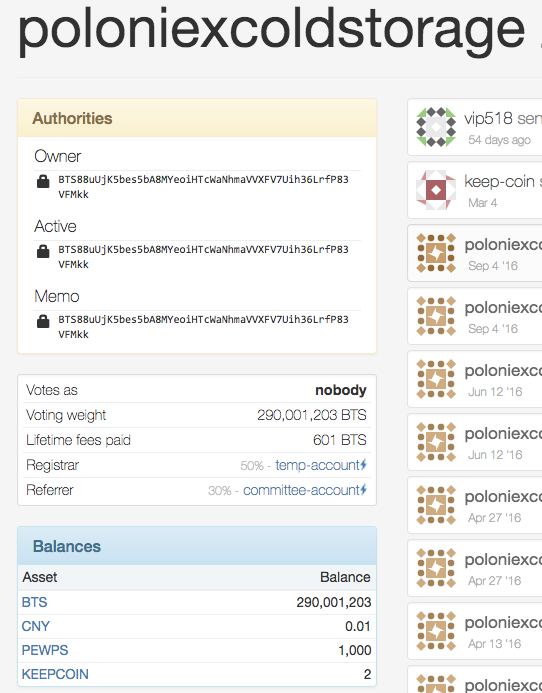Viewport: 542px width, 693px height.
Task: Click the Balances panel header
Action: click(x=197, y=546)
